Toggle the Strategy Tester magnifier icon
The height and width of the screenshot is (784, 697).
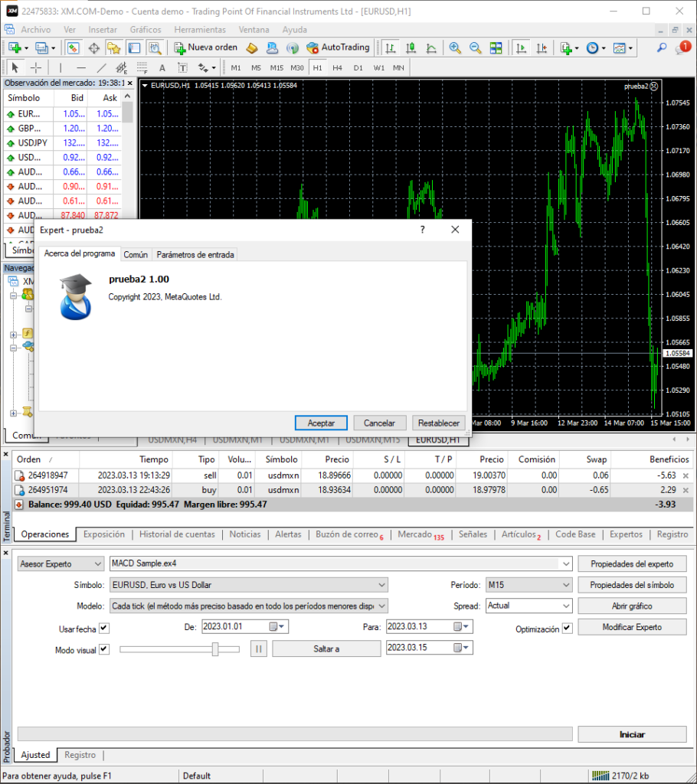[x=155, y=48]
